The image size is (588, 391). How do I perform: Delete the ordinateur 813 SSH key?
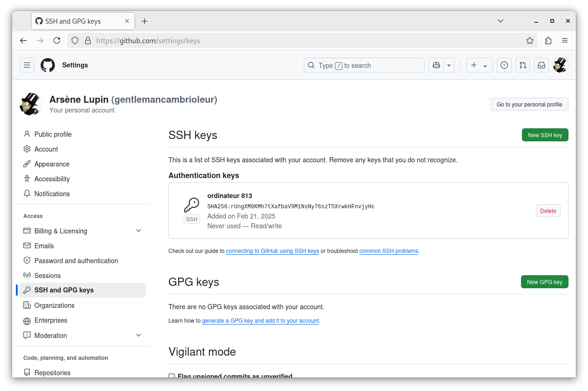(x=548, y=211)
